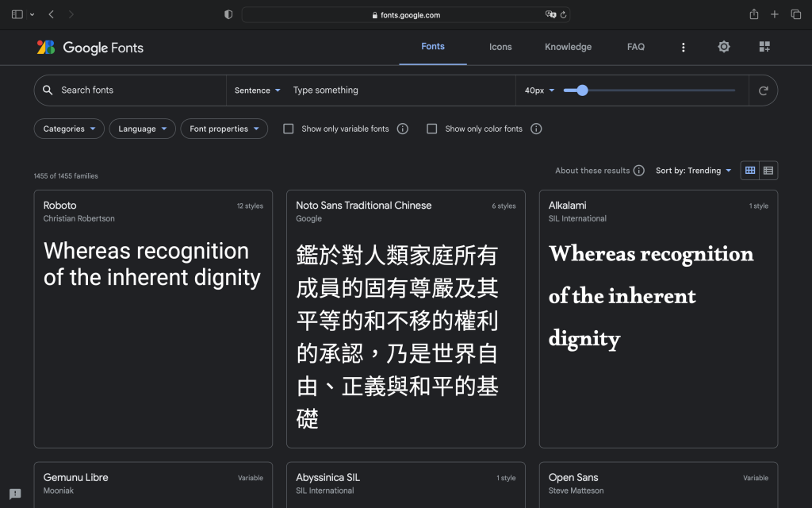
Task: Select the Fonts tab
Action: (x=433, y=47)
